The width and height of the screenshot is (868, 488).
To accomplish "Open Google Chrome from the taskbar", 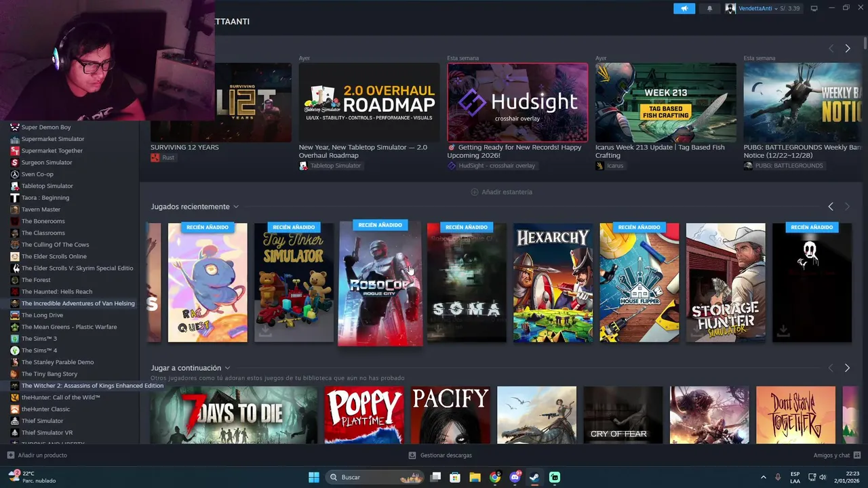I will click(495, 477).
